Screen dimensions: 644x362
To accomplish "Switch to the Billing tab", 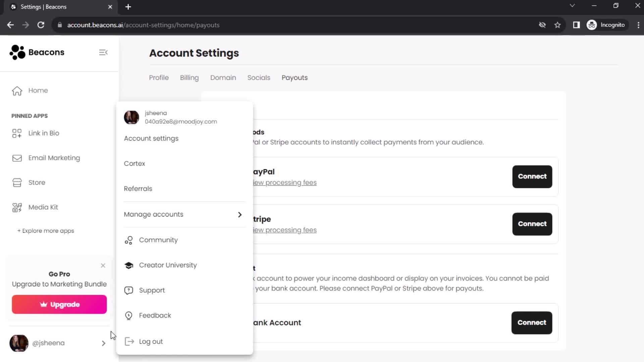I will coord(189,78).
